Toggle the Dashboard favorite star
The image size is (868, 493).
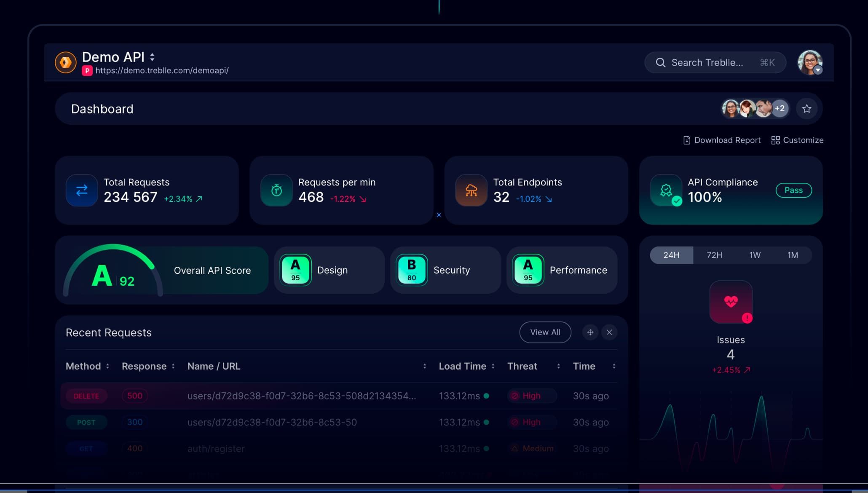[806, 109]
